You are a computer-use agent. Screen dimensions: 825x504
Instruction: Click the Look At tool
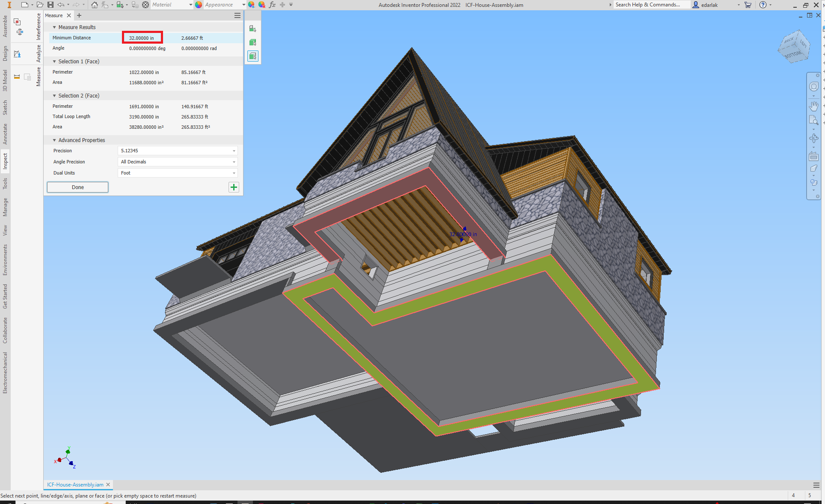pyautogui.click(x=813, y=157)
